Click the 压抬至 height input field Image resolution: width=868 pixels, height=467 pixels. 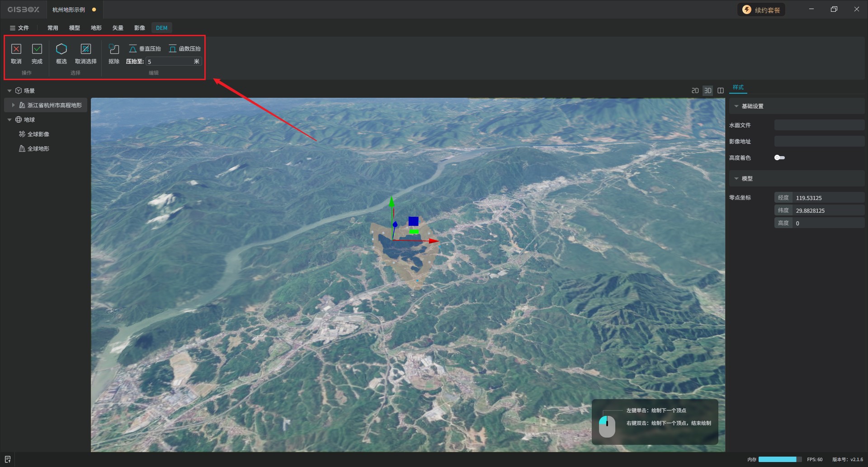170,62
